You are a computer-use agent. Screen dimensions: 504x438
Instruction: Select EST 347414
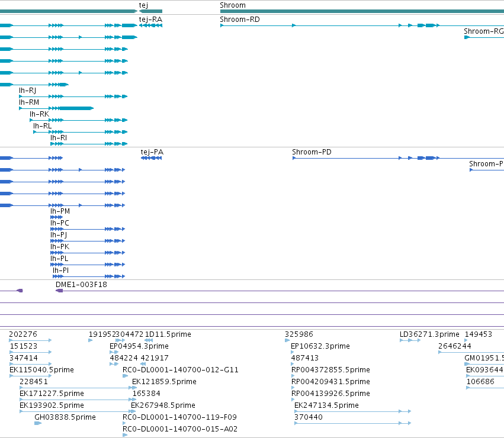24,358
